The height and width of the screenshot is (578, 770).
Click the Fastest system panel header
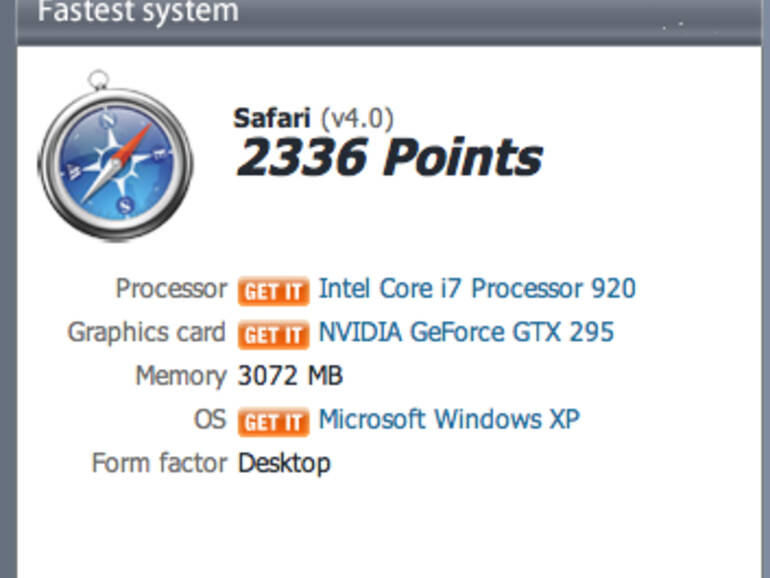138,12
